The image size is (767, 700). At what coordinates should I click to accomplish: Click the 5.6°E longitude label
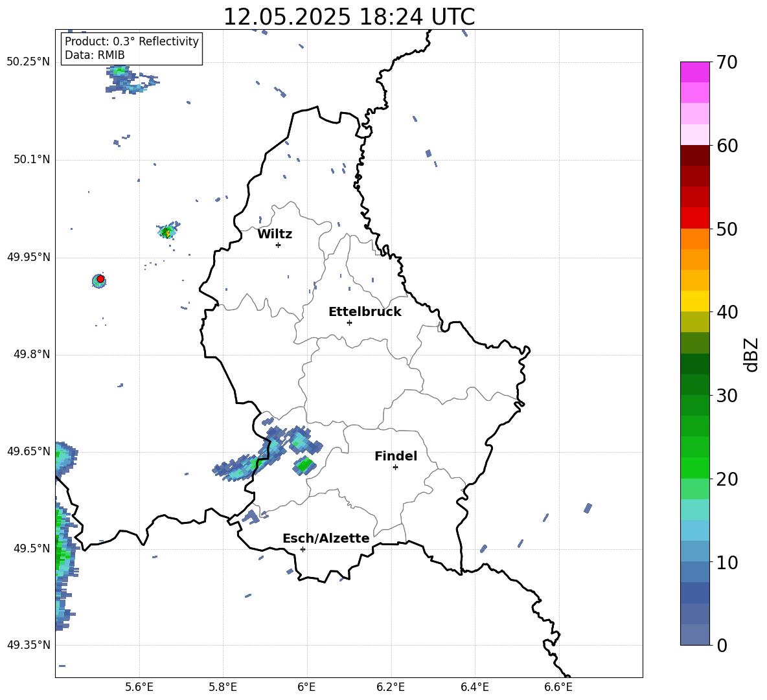tap(139, 687)
